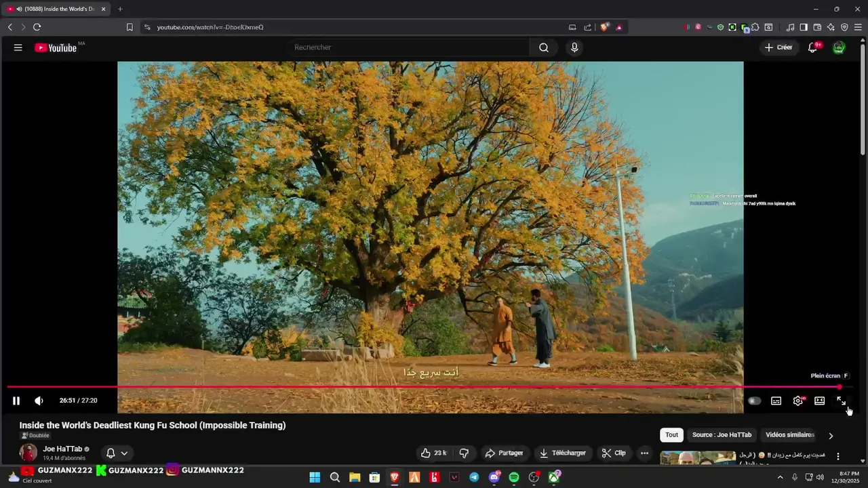This screenshot has height=488, width=868.
Task: Click the address bar URL
Action: [210, 27]
